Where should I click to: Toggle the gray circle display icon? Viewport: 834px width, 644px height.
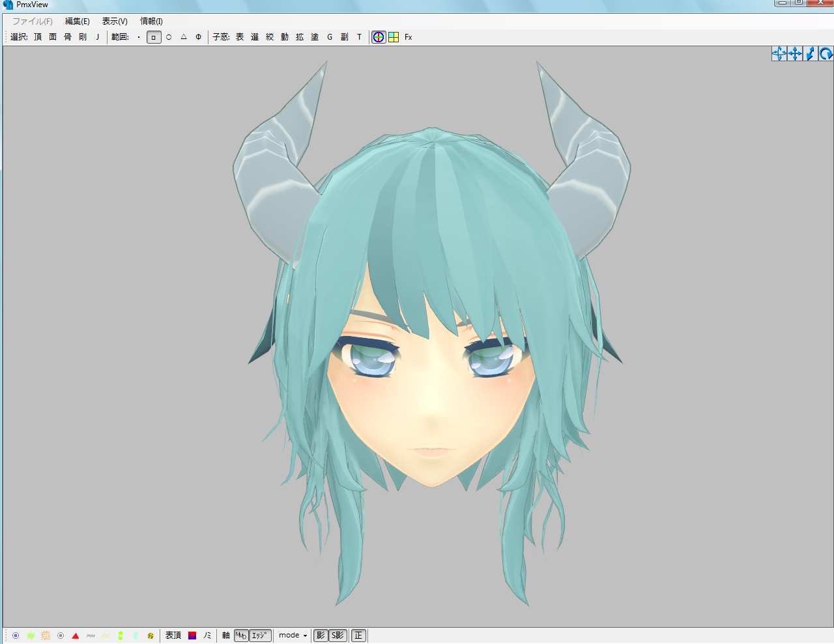tap(61, 636)
